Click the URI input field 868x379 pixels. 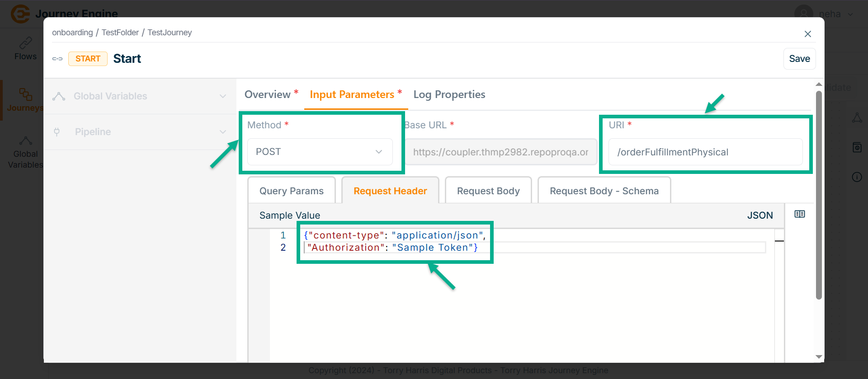[705, 152]
